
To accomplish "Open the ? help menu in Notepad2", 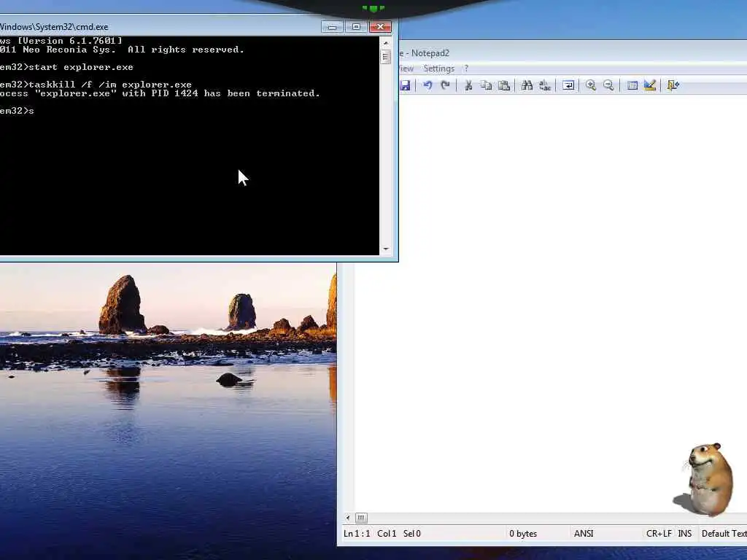I will pyautogui.click(x=466, y=69).
